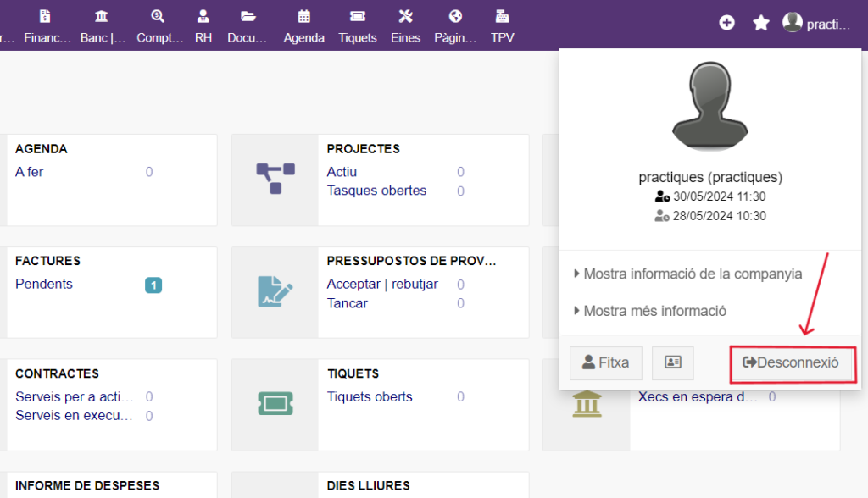The image size is (868, 498).
Task: Click the PROJECTES box heading
Action: click(x=363, y=149)
